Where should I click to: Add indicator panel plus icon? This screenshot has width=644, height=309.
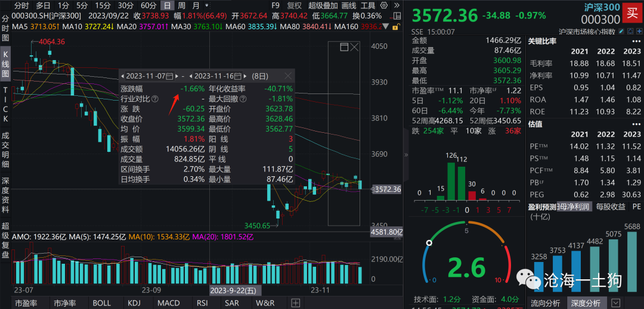[295, 303]
